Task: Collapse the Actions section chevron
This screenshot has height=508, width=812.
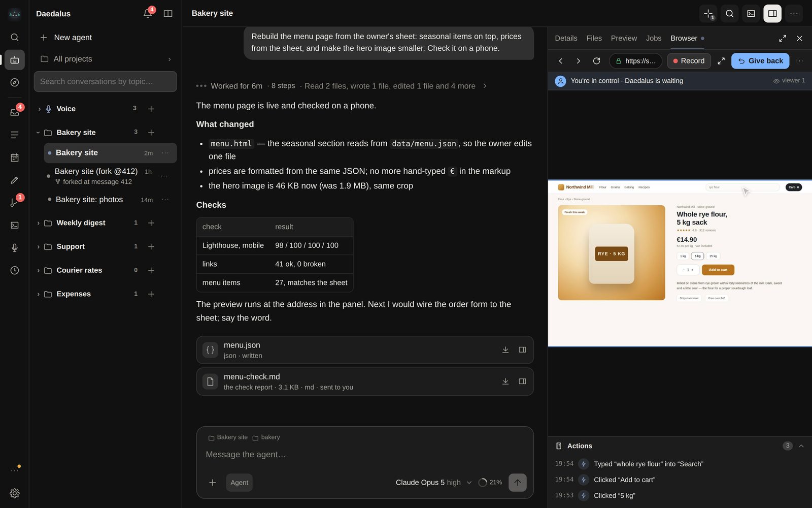Action: pos(801,446)
